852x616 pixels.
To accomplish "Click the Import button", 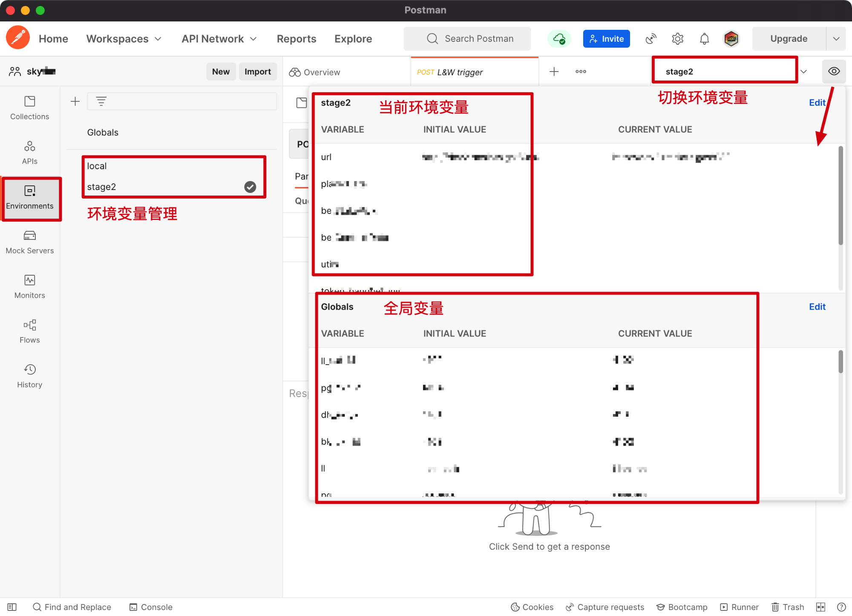I will click(258, 72).
